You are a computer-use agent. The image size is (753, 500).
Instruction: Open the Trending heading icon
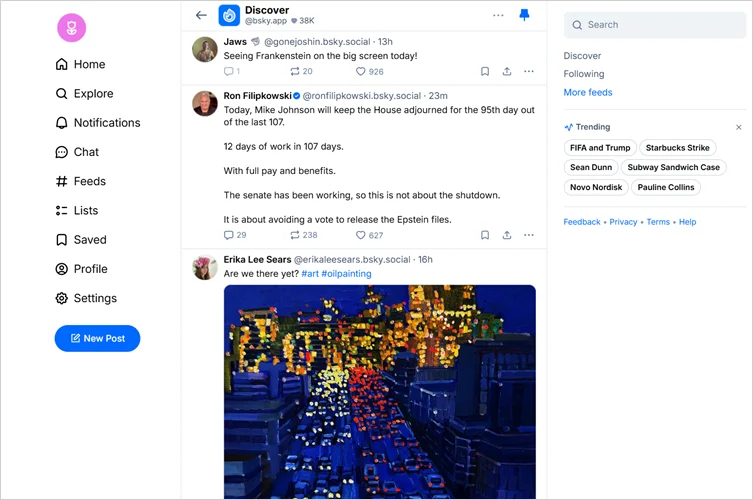click(569, 127)
